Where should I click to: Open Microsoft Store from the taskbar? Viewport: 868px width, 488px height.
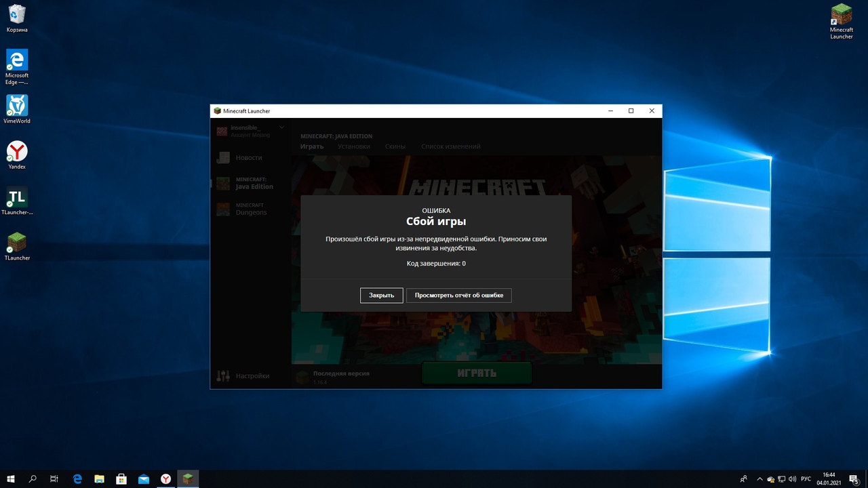(121, 479)
